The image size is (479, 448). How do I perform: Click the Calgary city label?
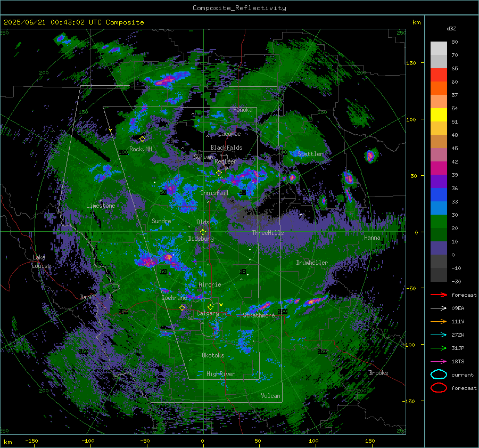click(208, 313)
